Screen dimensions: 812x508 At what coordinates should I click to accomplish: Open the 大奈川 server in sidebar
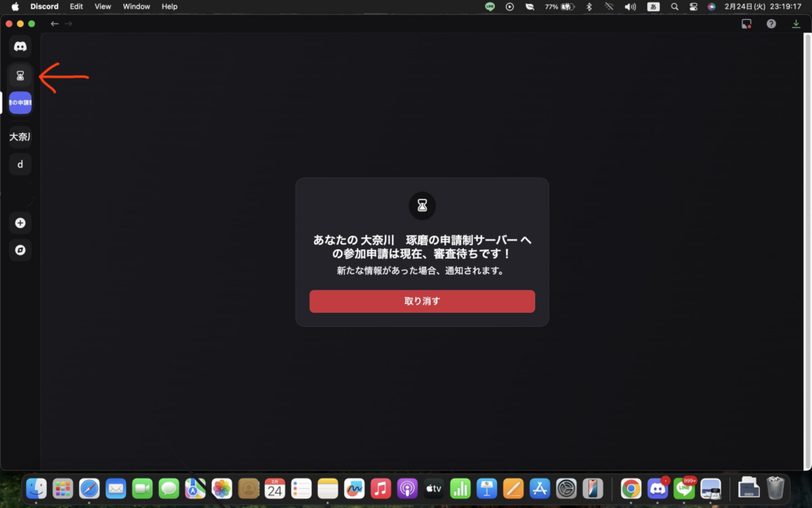[x=21, y=137]
